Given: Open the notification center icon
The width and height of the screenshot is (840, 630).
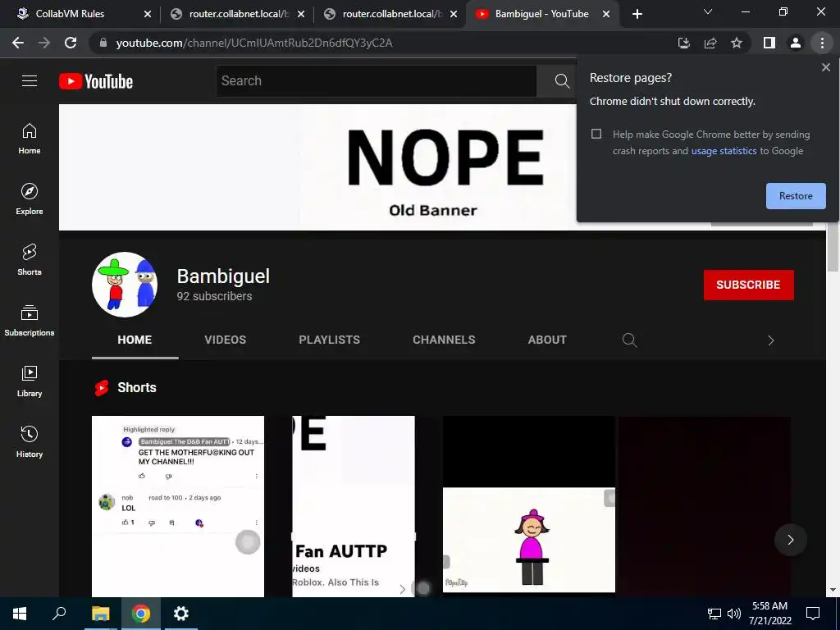Looking at the screenshot, I should point(813,614).
